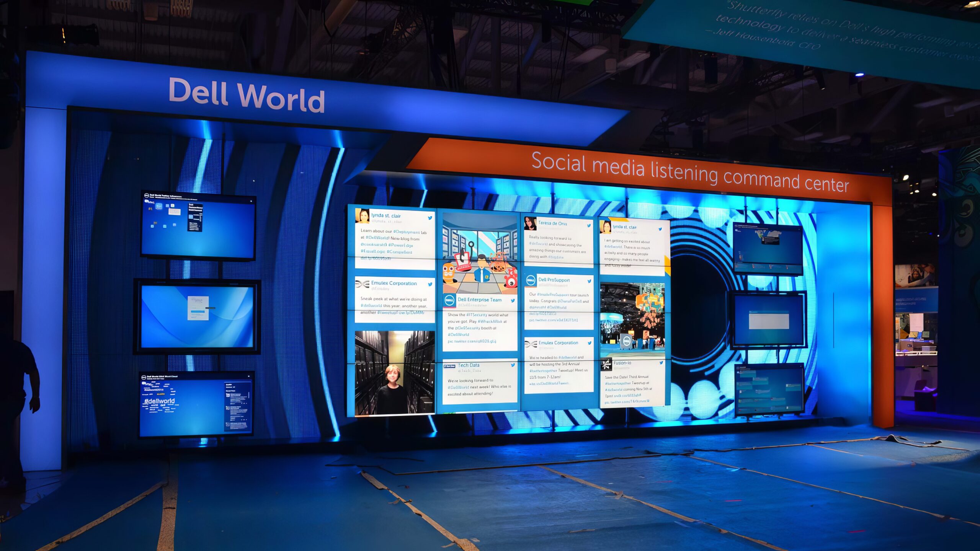The width and height of the screenshot is (980, 551).
Task: Click 'Emulex Corporation' name on the 'Sneak peek' tweet
Action: (394, 283)
